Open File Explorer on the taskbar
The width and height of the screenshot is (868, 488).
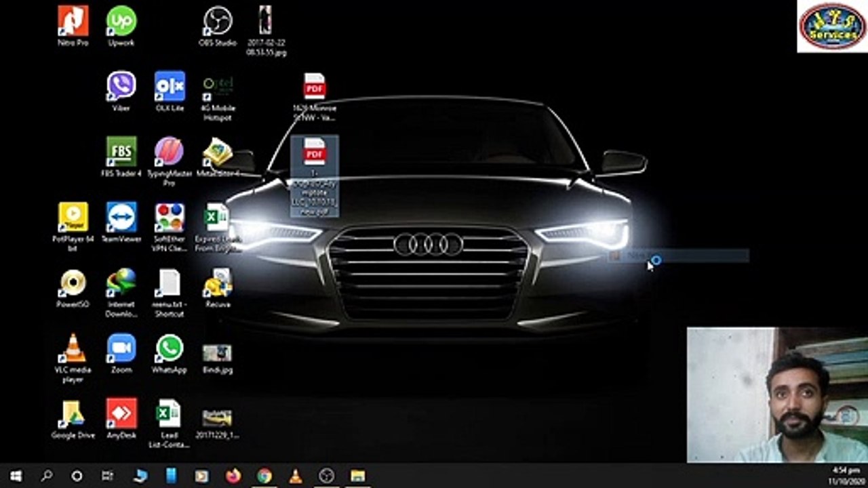coord(358,476)
